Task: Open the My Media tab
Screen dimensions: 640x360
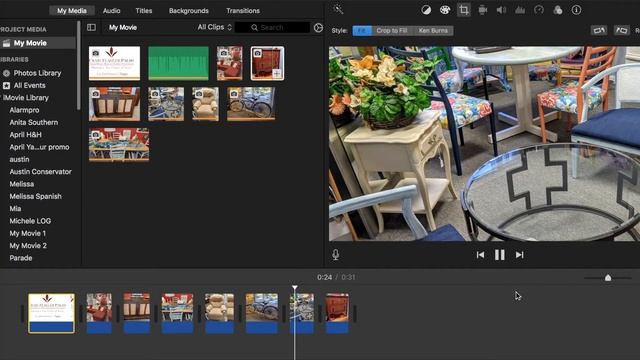Action: (72, 11)
